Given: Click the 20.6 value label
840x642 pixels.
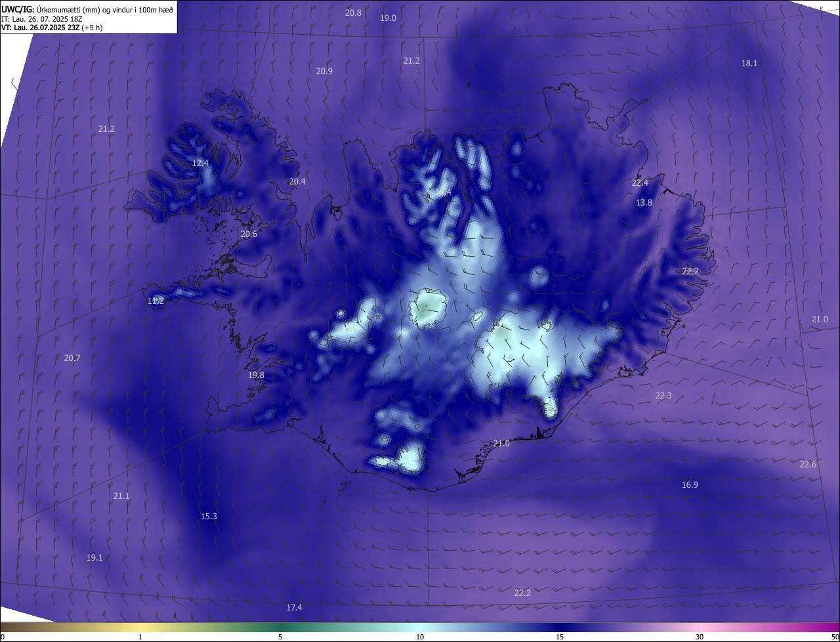Looking at the screenshot, I should [x=249, y=234].
